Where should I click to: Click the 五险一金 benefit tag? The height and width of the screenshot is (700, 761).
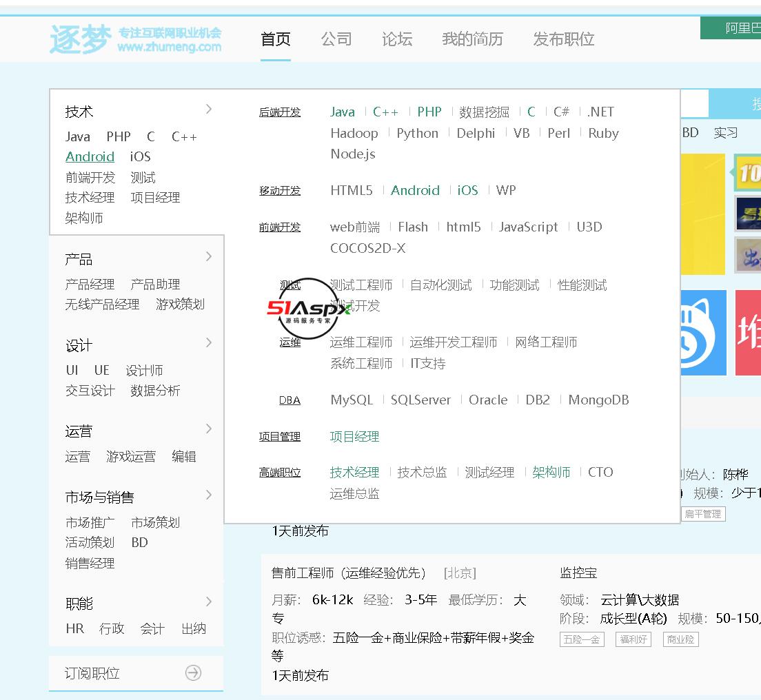click(x=580, y=639)
